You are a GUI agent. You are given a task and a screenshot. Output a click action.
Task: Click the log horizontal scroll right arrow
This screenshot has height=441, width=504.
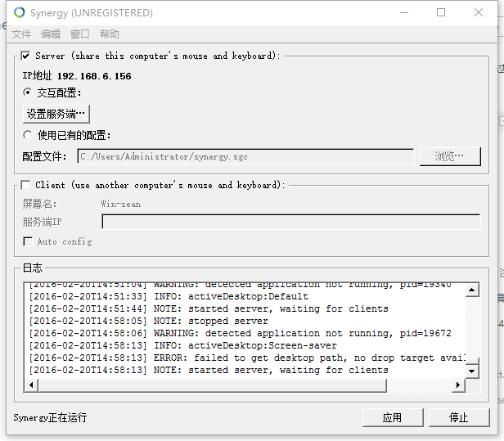coord(458,385)
